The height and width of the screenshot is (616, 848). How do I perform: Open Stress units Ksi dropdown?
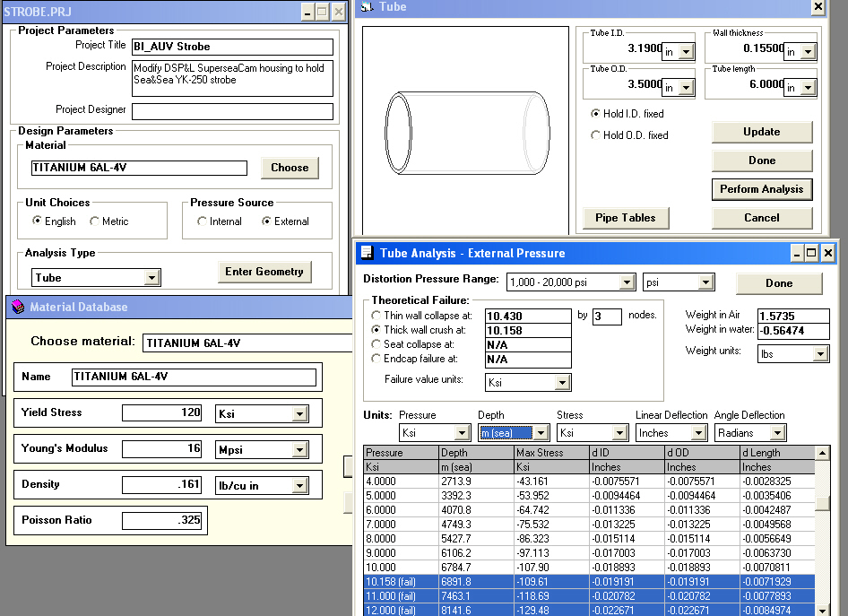619,433
